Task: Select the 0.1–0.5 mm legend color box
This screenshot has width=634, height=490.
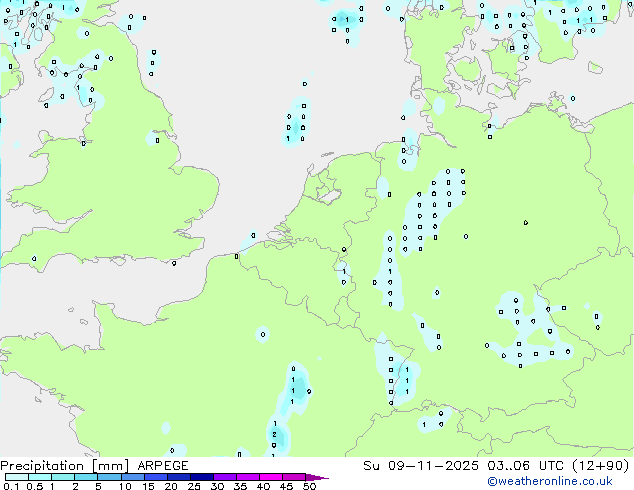Action: (x=17, y=477)
